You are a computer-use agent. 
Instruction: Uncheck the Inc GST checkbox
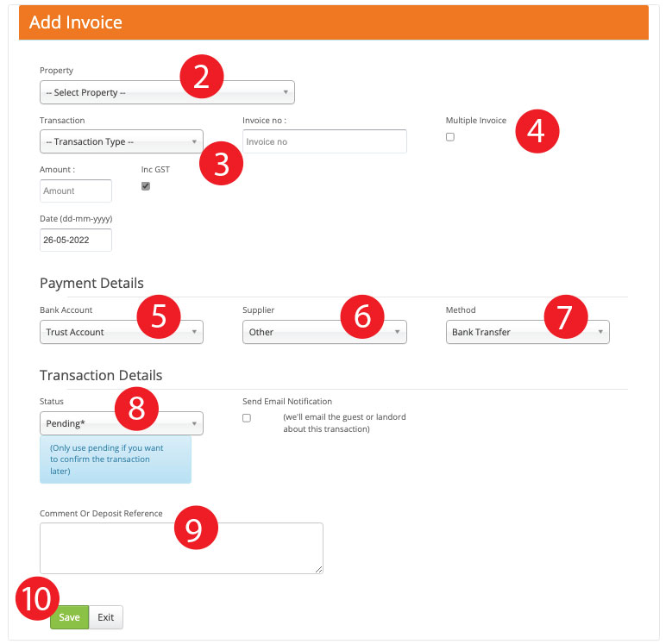pyautogui.click(x=146, y=186)
